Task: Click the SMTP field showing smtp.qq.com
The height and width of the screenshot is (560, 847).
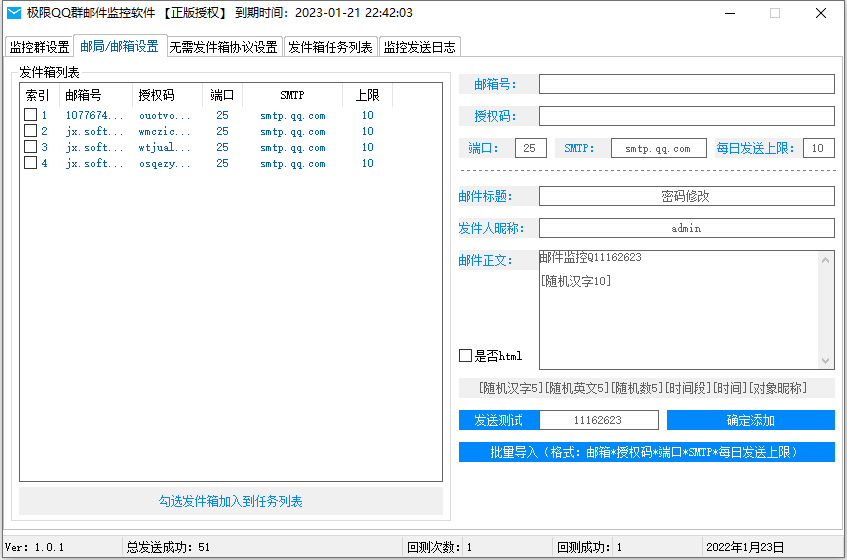Action: point(658,148)
